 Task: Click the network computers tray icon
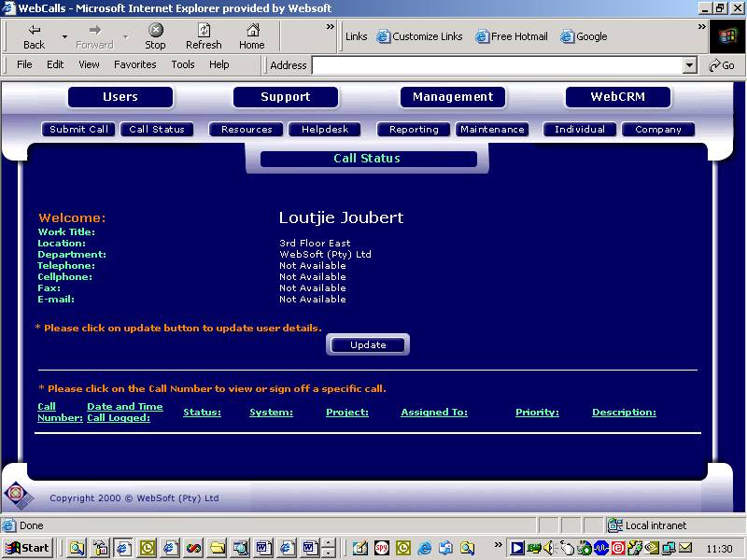click(669, 549)
